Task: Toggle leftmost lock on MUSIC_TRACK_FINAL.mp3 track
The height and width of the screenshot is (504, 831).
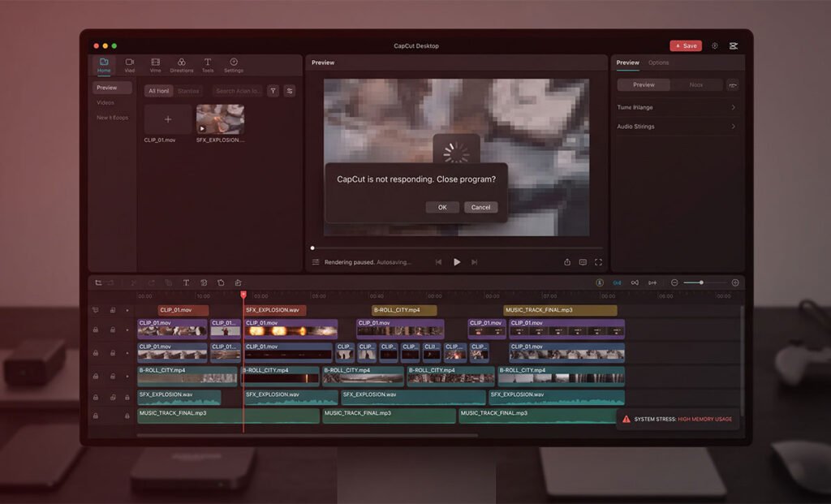Action: (x=96, y=416)
